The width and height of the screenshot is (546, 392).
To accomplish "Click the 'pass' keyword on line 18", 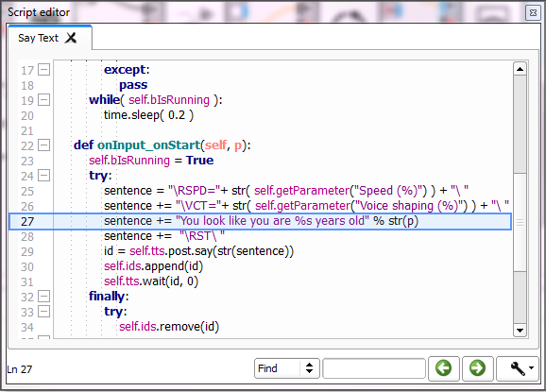I will tap(133, 85).
